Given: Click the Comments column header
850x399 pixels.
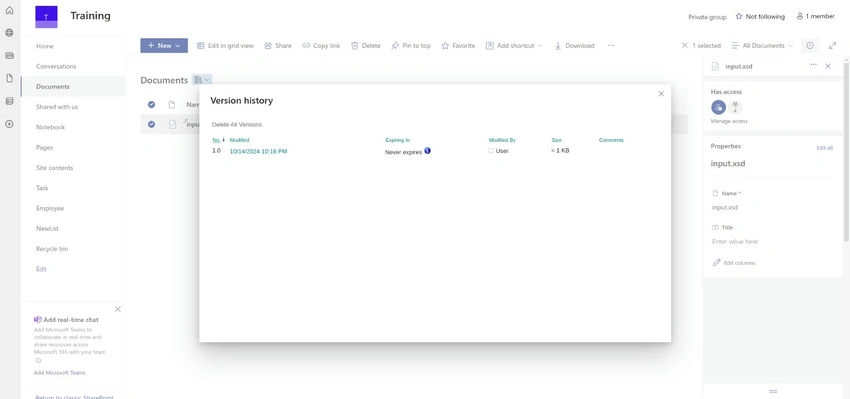Looking at the screenshot, I should click(611, 140).
